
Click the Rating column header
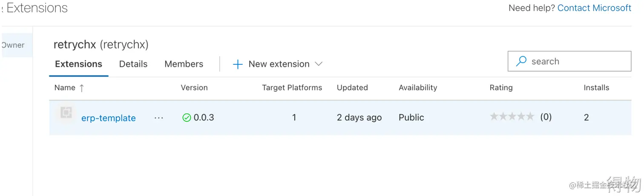pos(501,88)
